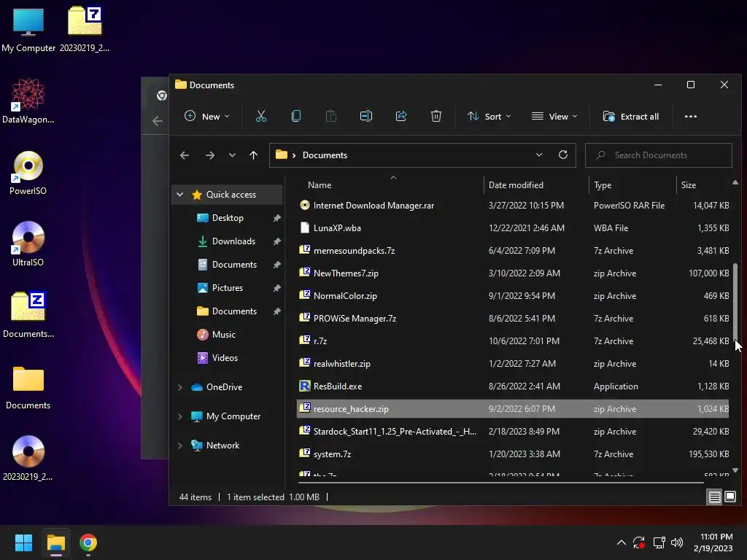The image size is (747, 560).
Task: Click the Share icon in toolbar
Action: (401, 116)
